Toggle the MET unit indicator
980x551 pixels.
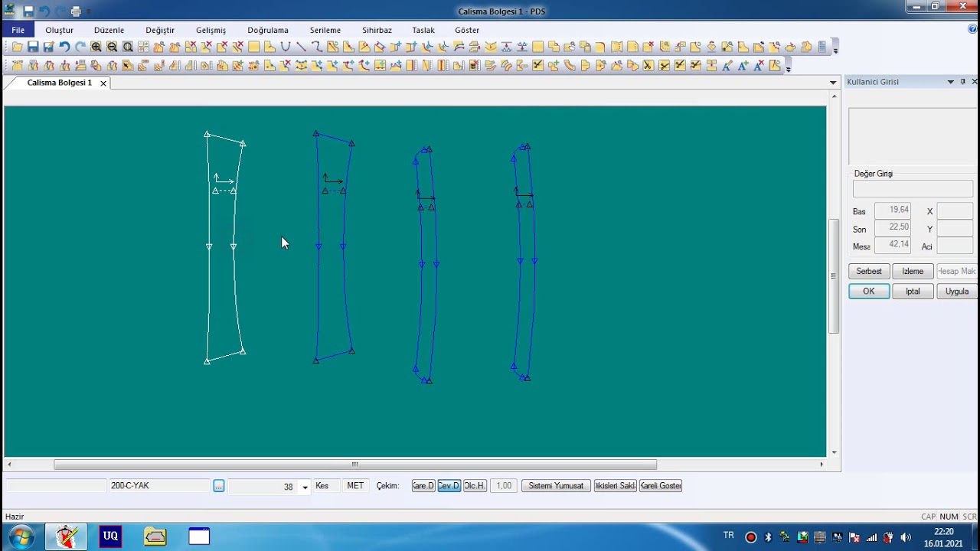pyautogui.click(x=355, y=486)
